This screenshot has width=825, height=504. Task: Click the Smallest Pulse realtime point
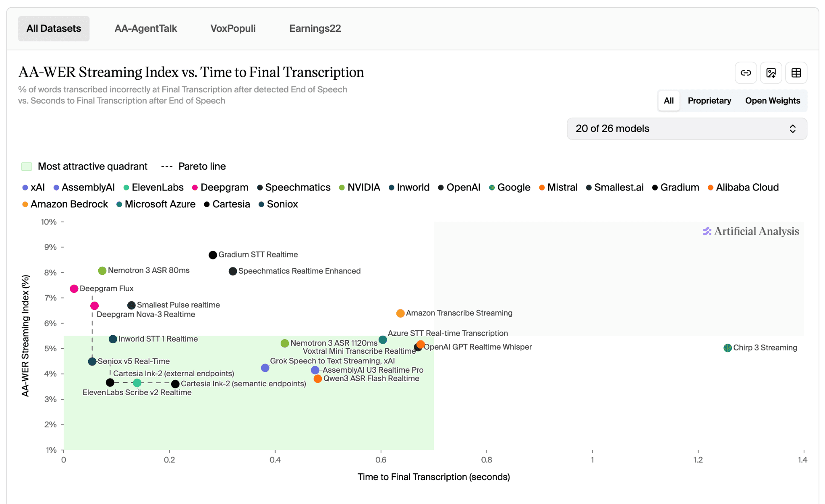point(131,305)
